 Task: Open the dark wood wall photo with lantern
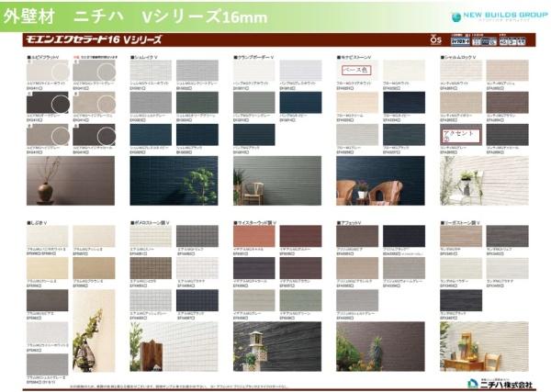277,346
